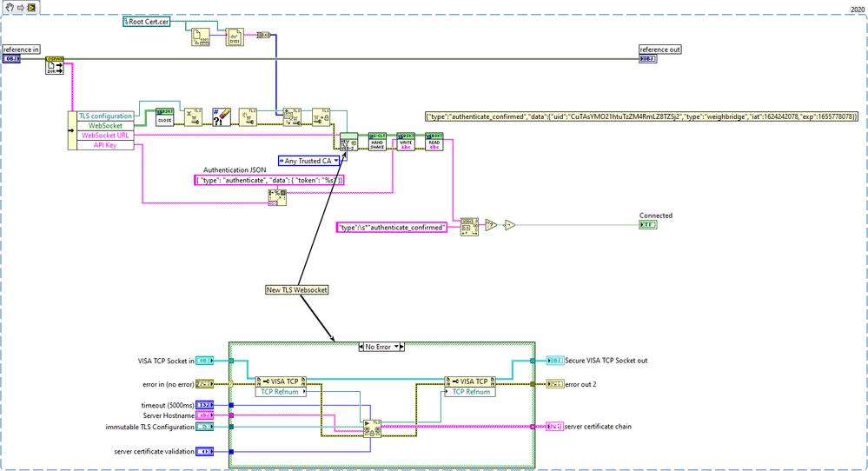Image resolution: width=868 pixels, height=471 pixels.
Task: Select the read binary file node
Action: tap(235, 37)
